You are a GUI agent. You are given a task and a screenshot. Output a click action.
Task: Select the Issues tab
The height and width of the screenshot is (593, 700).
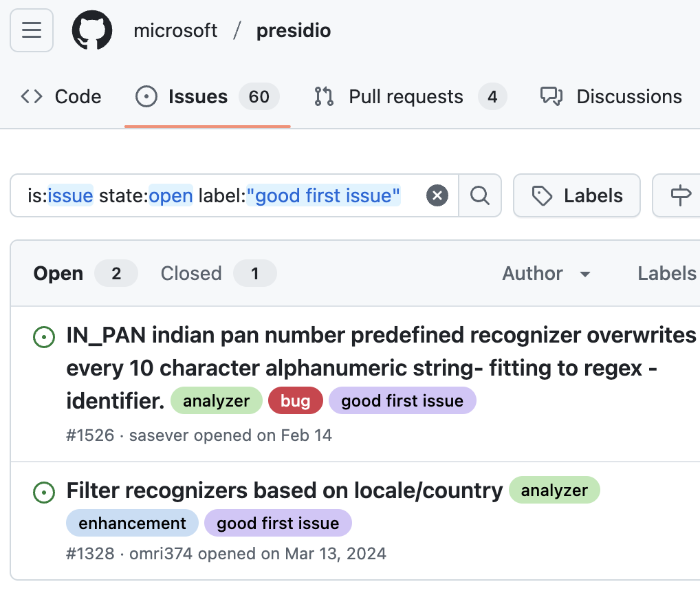[208, 96]
